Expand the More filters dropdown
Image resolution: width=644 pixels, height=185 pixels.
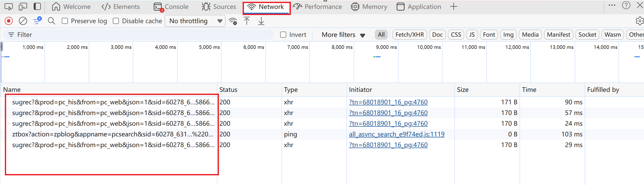(x=343, y=35)
